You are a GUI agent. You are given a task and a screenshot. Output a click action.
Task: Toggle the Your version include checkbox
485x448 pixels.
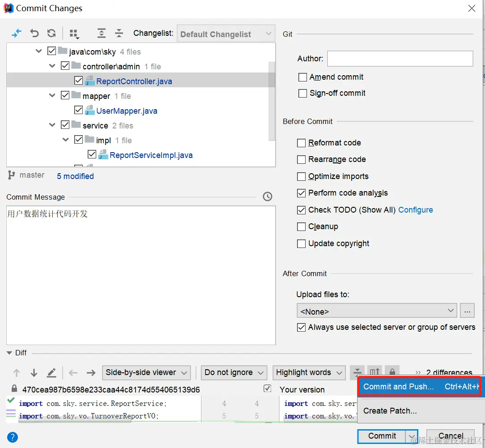[268, 388]
